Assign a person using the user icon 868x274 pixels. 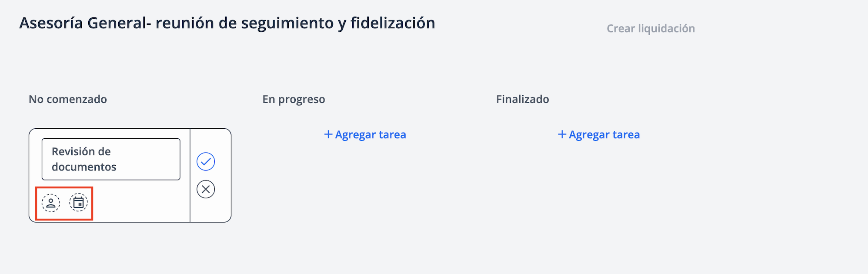click(51, 203)
